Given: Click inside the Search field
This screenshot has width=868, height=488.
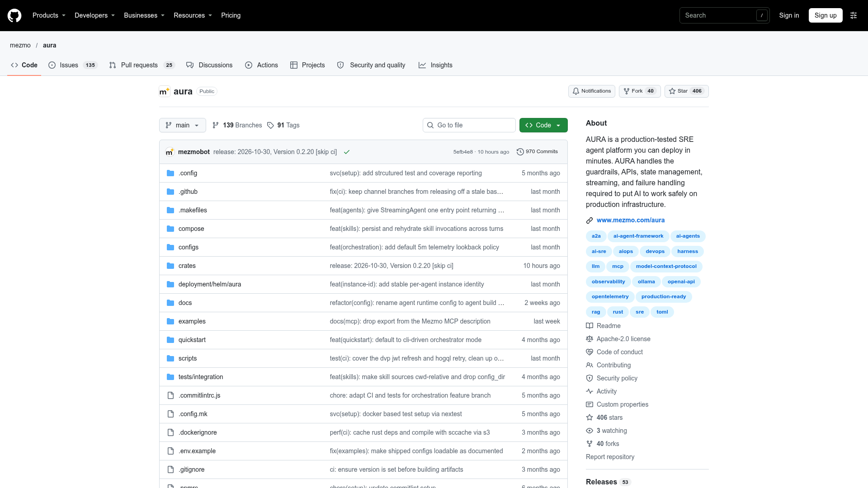Looking at the screenshot, I should 724,15.
